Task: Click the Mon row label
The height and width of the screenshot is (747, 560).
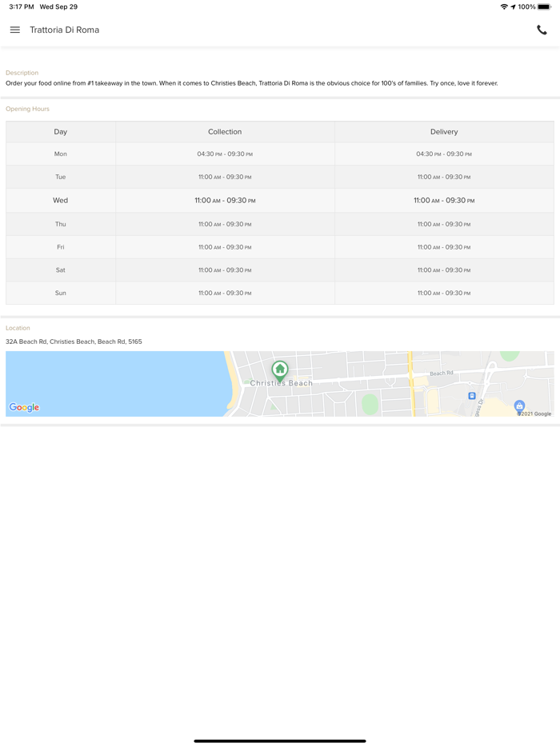Action: click(61, 154)
